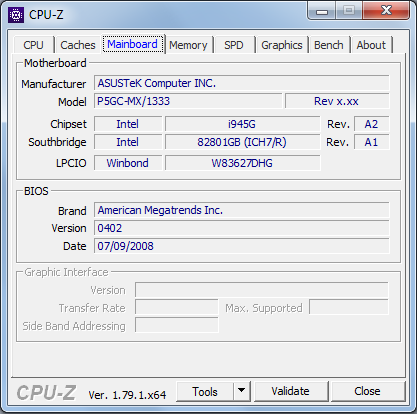Select the Mainboard tab

tap(133, 44)
